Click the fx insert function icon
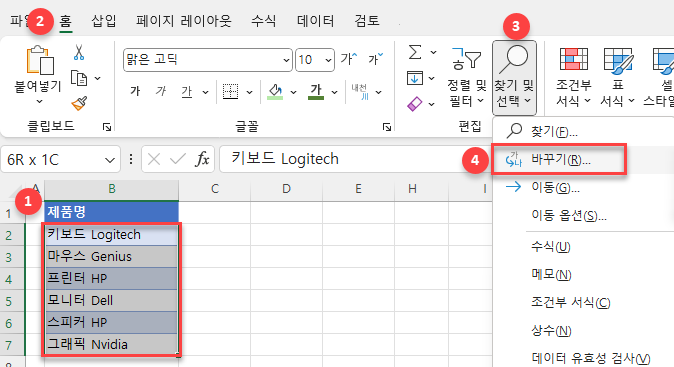The width and height of the screenshot is (674, 367). pyautogui.click(x=202, y=159)
